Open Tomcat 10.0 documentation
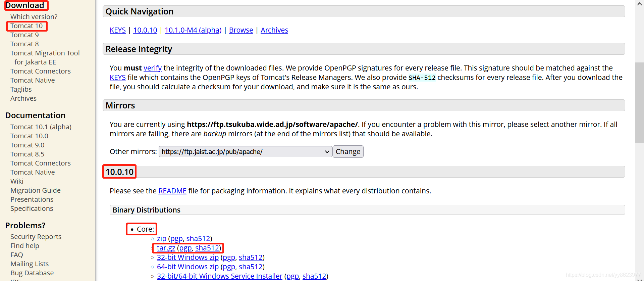 [x=29, y=136]
